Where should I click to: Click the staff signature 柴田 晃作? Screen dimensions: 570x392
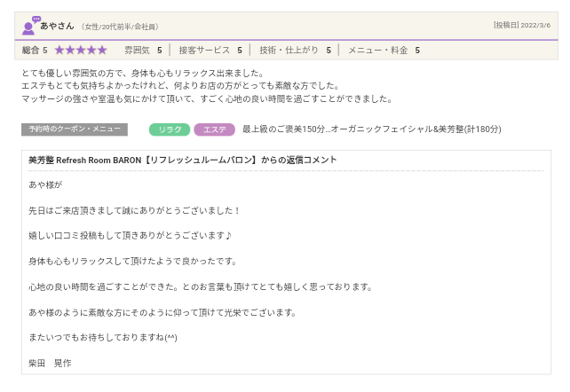click(50, 364)
